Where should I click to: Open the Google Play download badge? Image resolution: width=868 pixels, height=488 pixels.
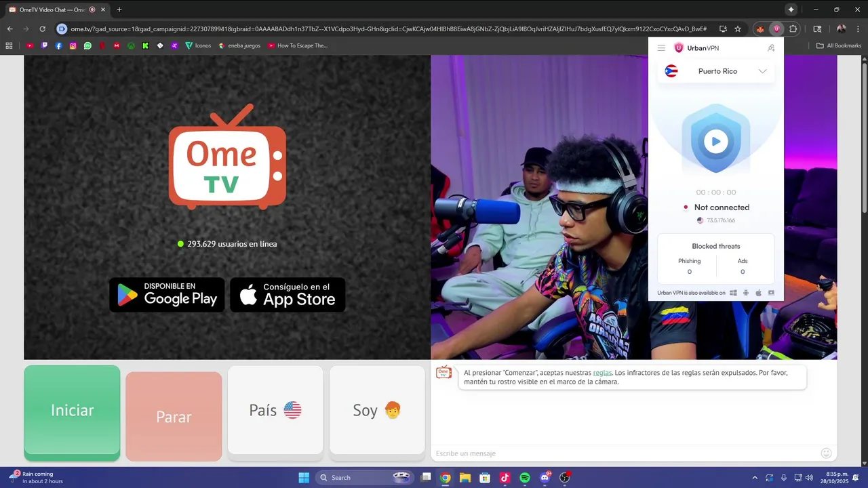point(167,295)
